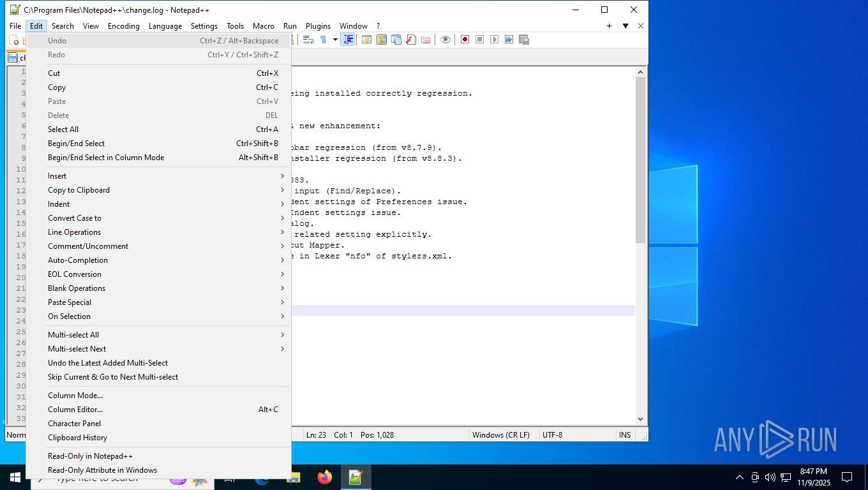Expand the Insert submenu
The height and width of the screenshot is (490, 868).
pos(159,176)
